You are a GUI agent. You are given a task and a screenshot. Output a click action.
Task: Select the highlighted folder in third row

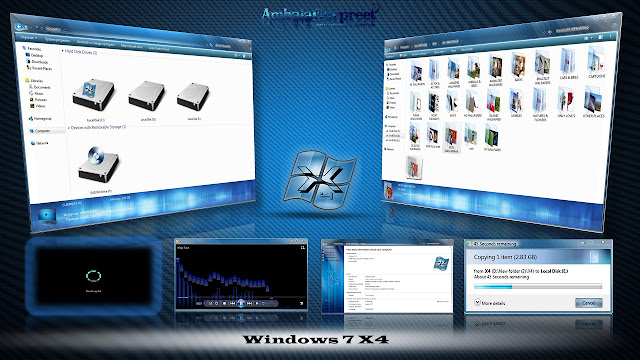451,139
